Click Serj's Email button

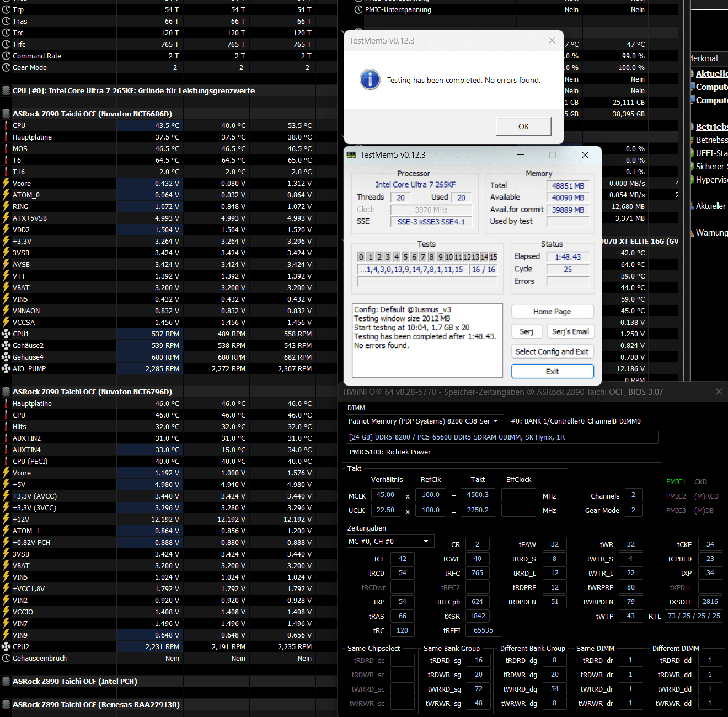(570, 331)
